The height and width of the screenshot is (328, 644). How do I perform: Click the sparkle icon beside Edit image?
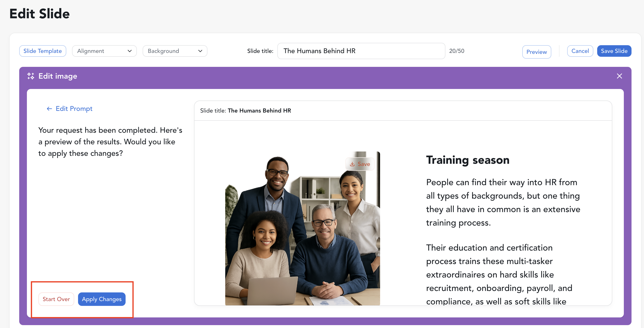pyautogui.click(x=30, y=76)
